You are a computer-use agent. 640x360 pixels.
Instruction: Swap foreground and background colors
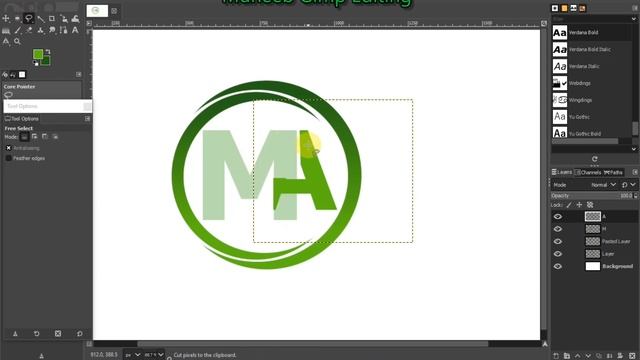(48, 52)
